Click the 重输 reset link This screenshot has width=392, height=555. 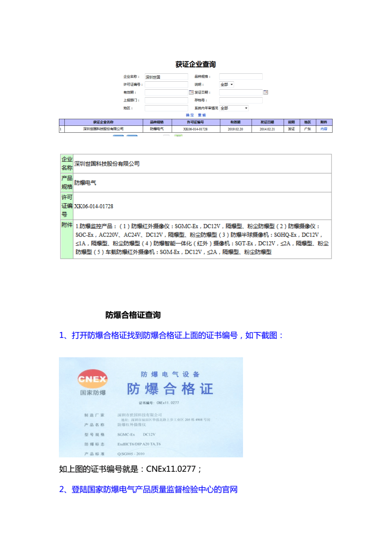point(202,115)
